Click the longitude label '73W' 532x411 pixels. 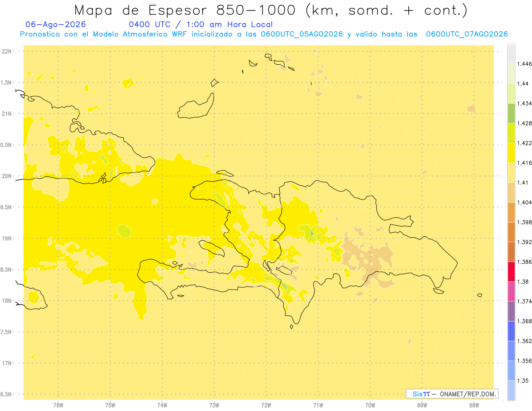(x=214, y=405)
